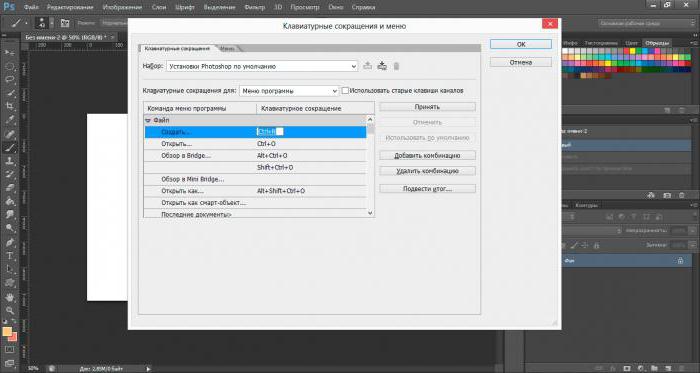The height and width of the screenshot is (373, 700).
Task: Select the Elliptical Marquee tool
Action: [9, 66]
